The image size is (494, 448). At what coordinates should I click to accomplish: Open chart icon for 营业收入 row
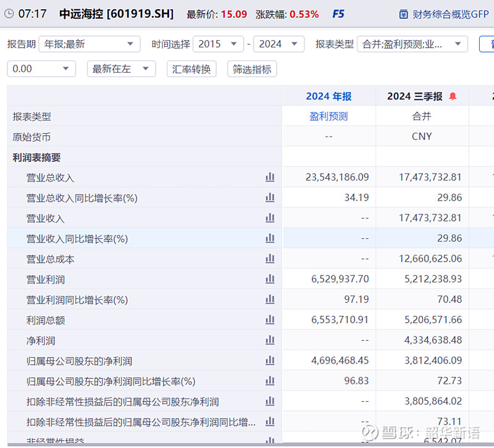point(270,218)
